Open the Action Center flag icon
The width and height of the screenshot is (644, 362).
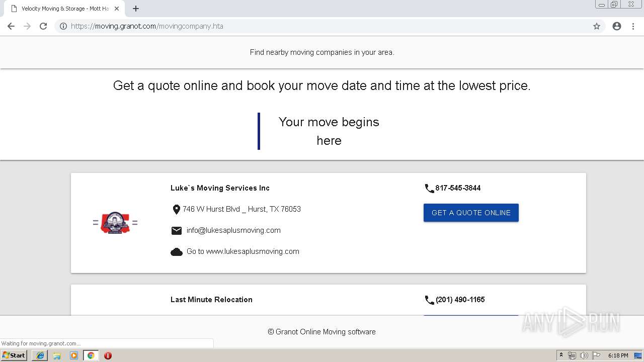point(596,355)
